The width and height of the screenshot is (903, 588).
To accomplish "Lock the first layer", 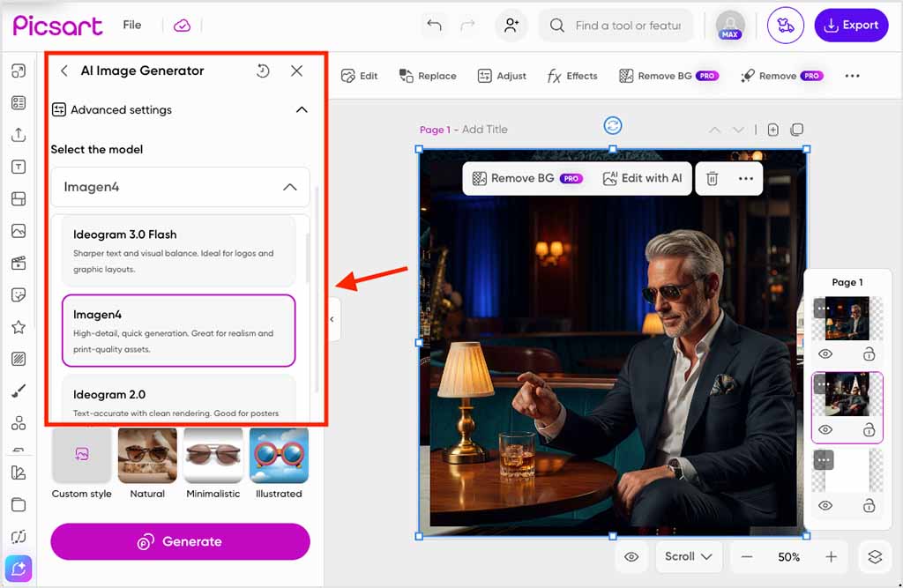I will (x=869, y=354).
